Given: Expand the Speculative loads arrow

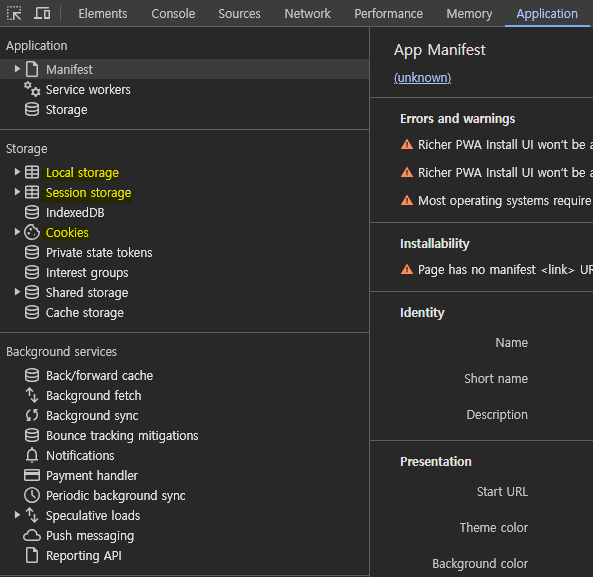Looking at the screenshot, I should (x=17, y=515).
